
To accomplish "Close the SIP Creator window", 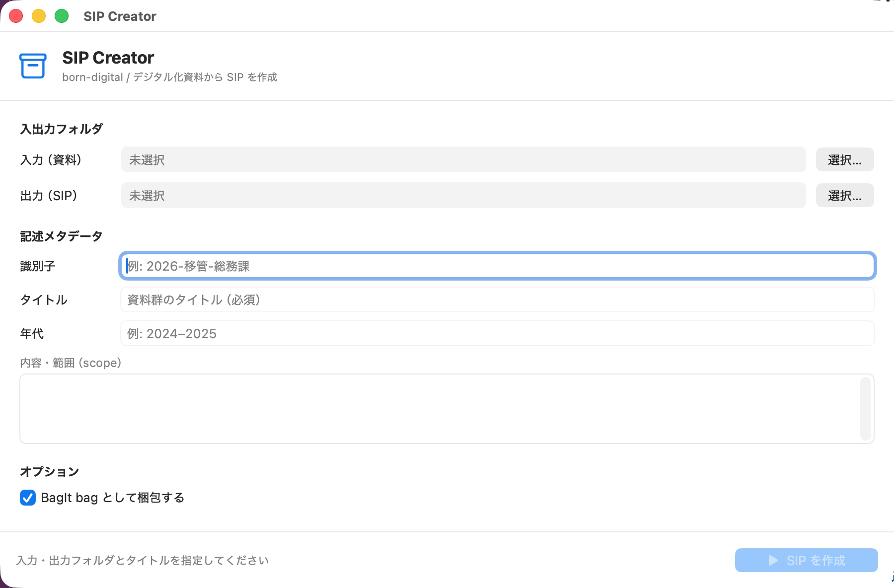I will 16,16.
